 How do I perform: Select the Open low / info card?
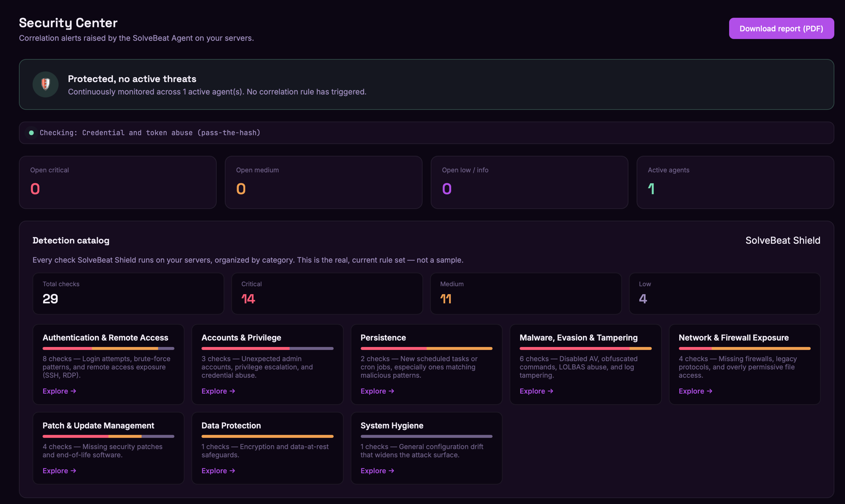pyautogui.click(x=529, y=182)
